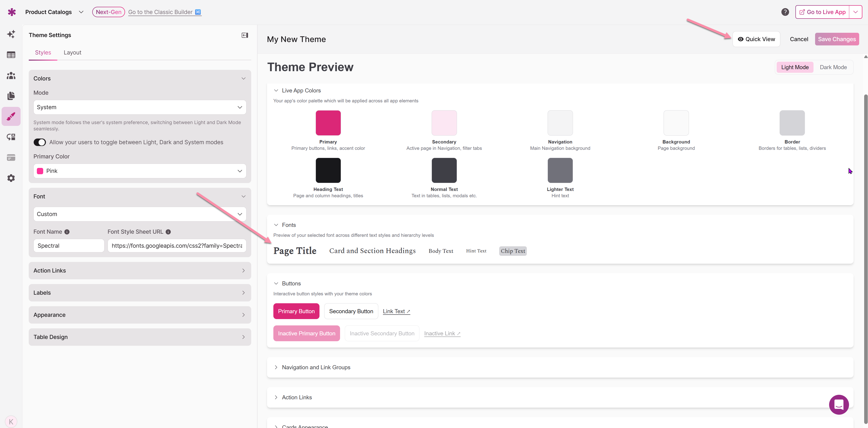Select the theme paintbrush sidebar icon
868x428 pixels.
click(11, 116)
